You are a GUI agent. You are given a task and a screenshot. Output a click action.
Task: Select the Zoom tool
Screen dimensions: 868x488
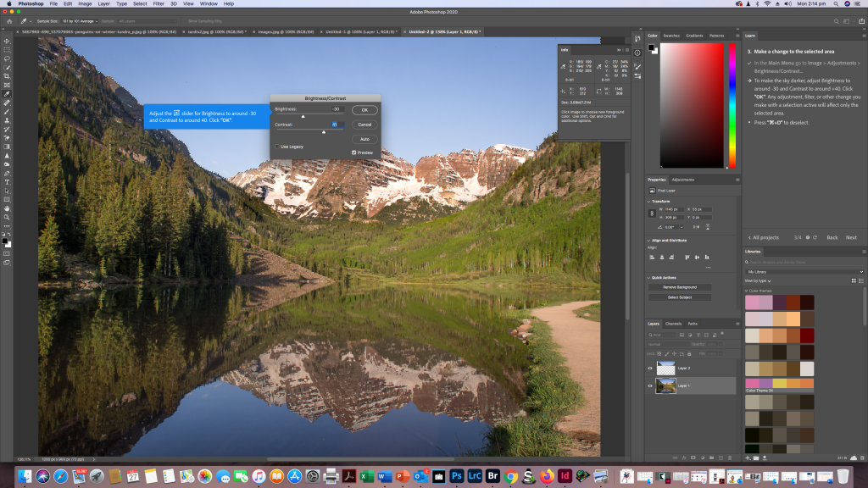tap(7, 217)
